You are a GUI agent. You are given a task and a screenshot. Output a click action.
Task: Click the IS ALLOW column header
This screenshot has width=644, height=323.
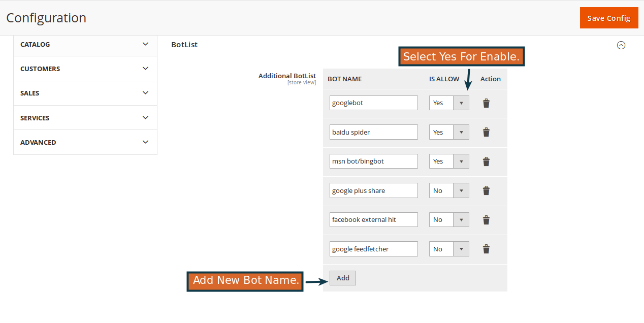click(444, 79)
